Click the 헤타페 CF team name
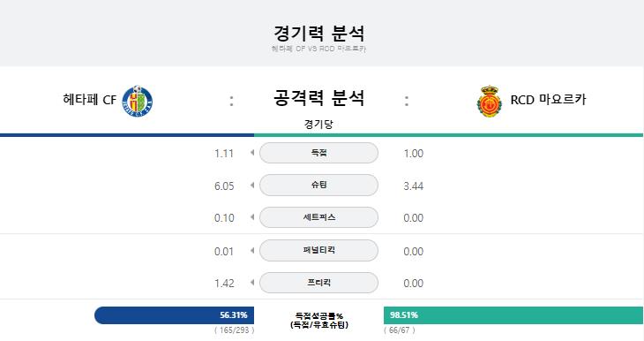This screenshot has width=644, height=341. [89, 100]
